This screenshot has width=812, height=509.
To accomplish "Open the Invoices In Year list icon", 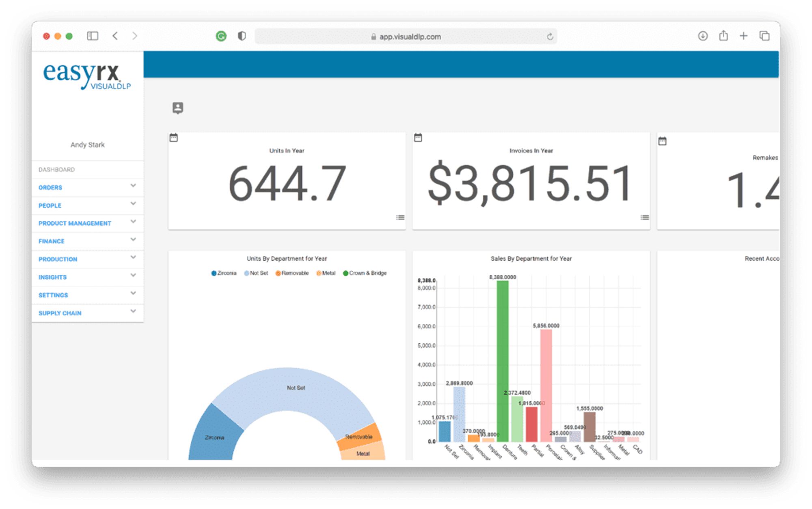I will [645, 218].
